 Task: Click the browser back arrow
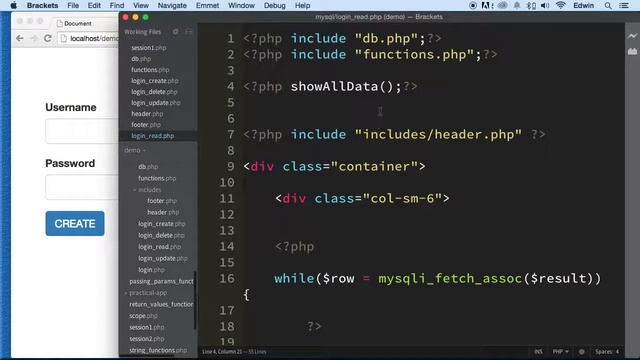20,38
